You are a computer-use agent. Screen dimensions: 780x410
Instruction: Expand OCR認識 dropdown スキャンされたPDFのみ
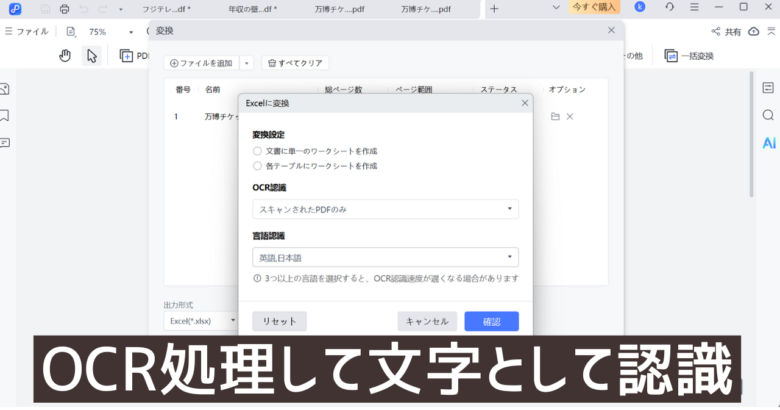[x=385, y=209]
